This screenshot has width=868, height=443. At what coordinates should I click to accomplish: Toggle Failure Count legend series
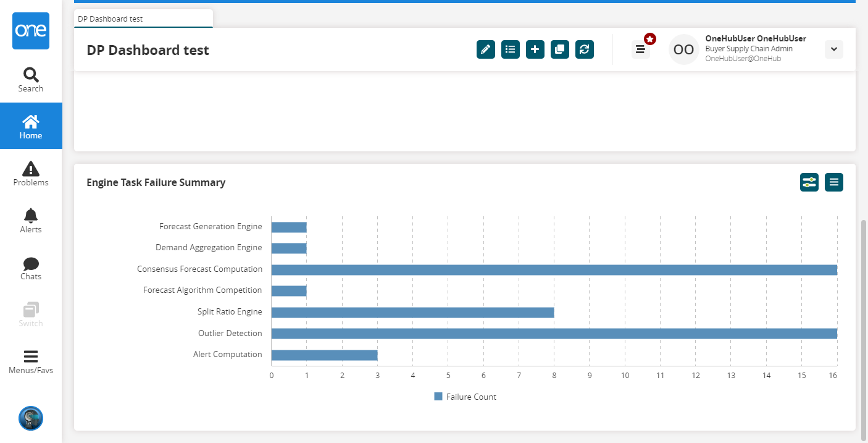point(465,397)
